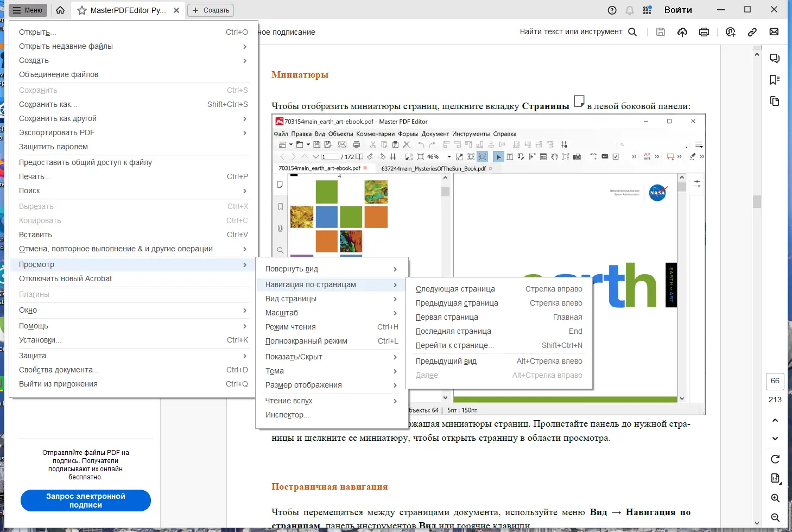Click the share with others icon

click(x=731, y=32)
